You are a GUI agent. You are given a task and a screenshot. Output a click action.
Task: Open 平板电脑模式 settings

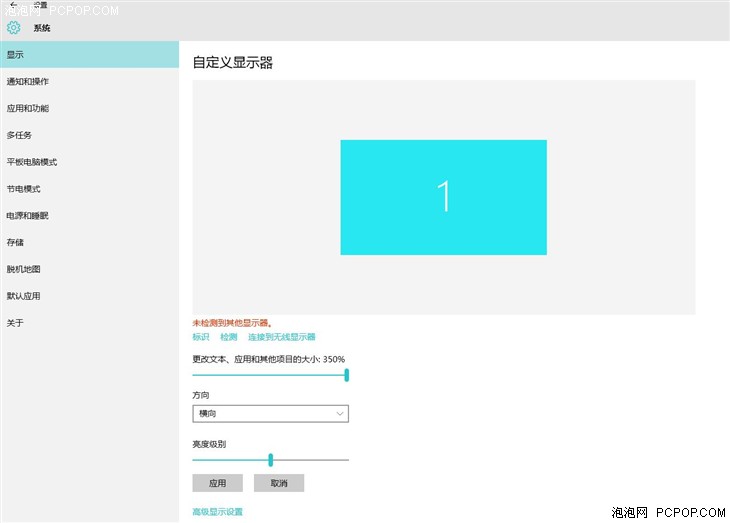tap(89, 162)
